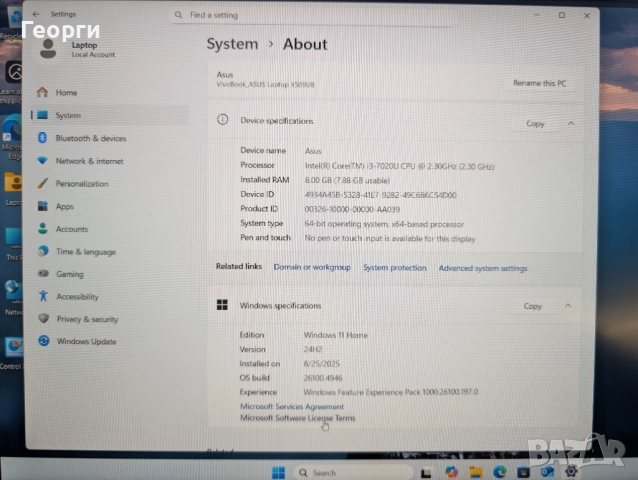Viewport: 638px width, 480px height.
Task: Click the Edition value Windows 11 Home
Action: [x=335, y=335]
